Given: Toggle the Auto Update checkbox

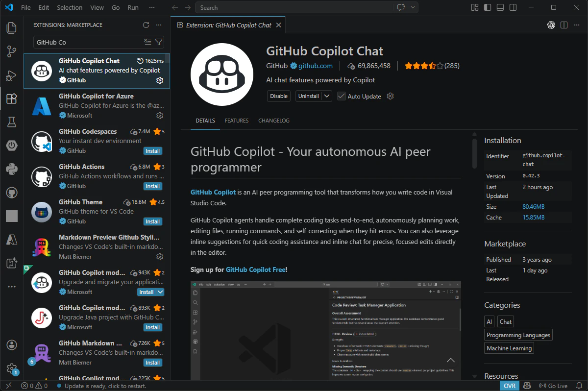Looking at the screenshot, I should pos(342,96).
